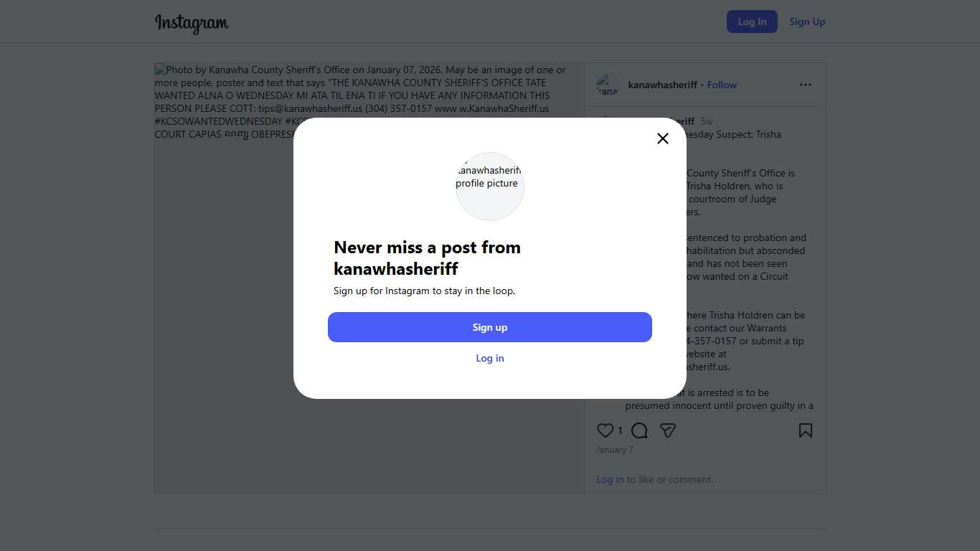Click Log in link inside the dialog
Viewport: 980px width, 551px height.
pyautogui.click(x=490, y=358)
